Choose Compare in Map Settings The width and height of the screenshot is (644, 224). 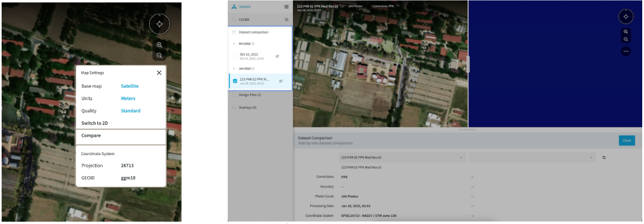(x=121, y=136)
